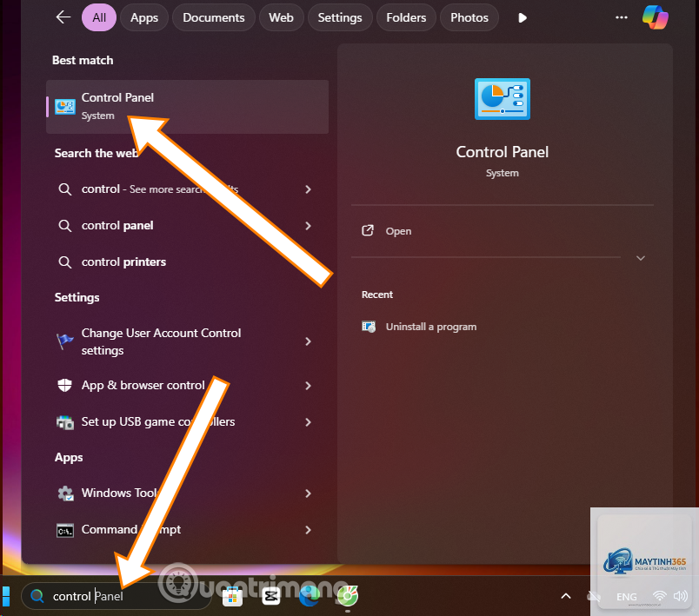
Task: Expand chevron for Command Prompt
Action: pos(308,530)
